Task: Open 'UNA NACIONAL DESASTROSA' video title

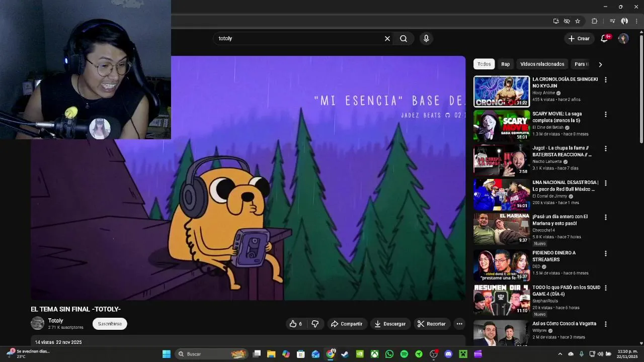Action: click(x=566, y=186)
